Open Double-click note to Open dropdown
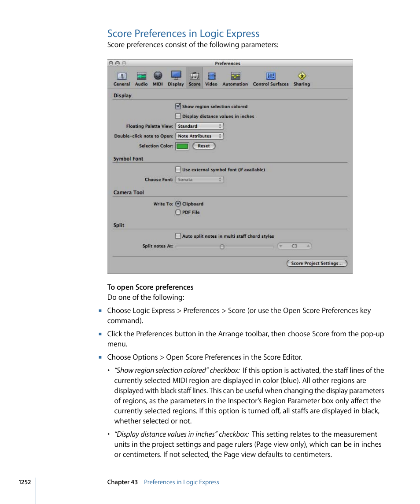 pyautogui.click(x=199, y=136)
